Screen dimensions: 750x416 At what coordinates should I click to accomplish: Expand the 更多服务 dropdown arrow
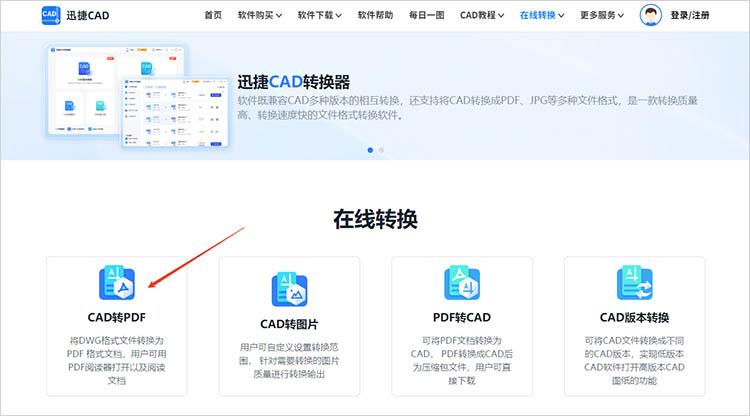[x=621, y=16]
